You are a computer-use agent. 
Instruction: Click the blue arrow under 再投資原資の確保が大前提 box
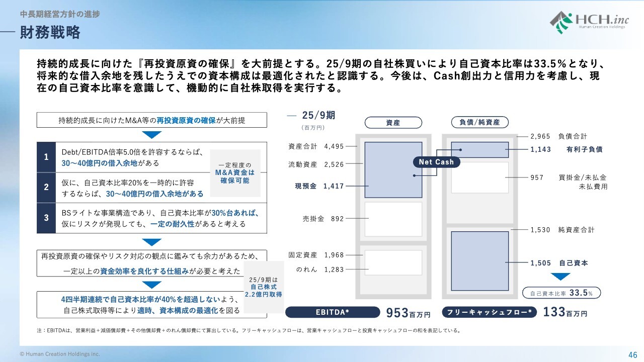click(x=151, y=135)
